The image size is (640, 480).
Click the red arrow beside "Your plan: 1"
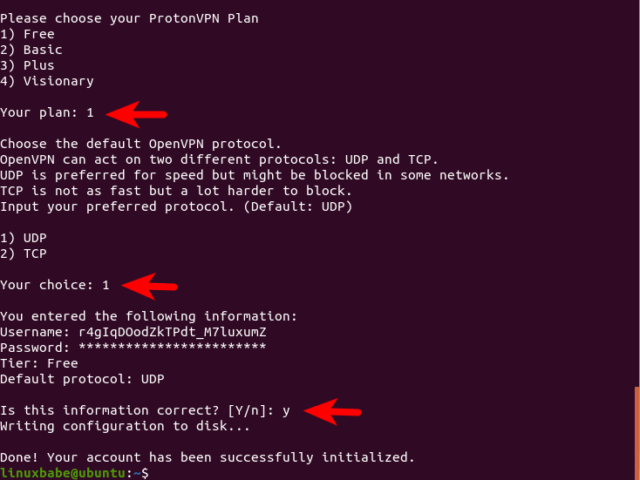(x=135, y=112)
